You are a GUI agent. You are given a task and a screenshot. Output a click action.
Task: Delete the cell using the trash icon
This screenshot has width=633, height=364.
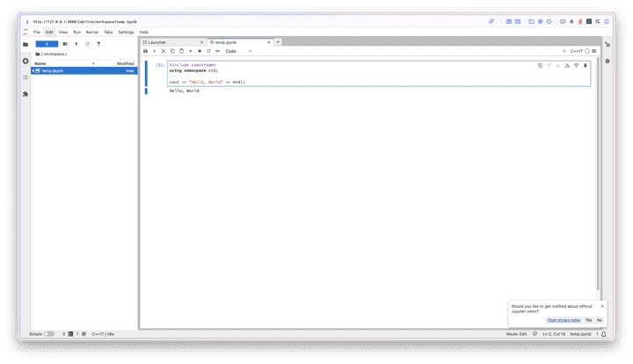point(586,65)
